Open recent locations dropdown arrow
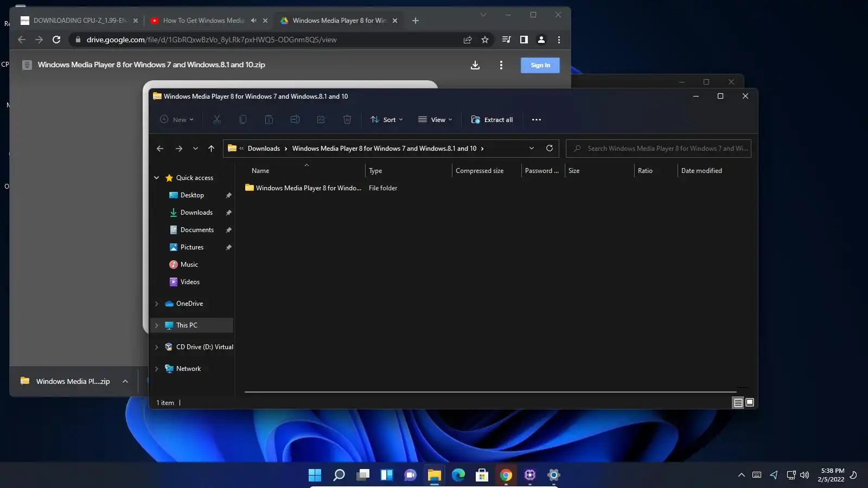Screen dimensions: 868x488 pyautogui.click(x=195, y=149)
